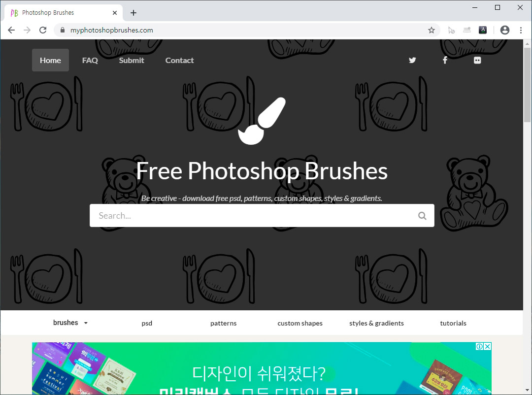Reload the current page
The image size is (532, 395).
click(x=43, y=30)
